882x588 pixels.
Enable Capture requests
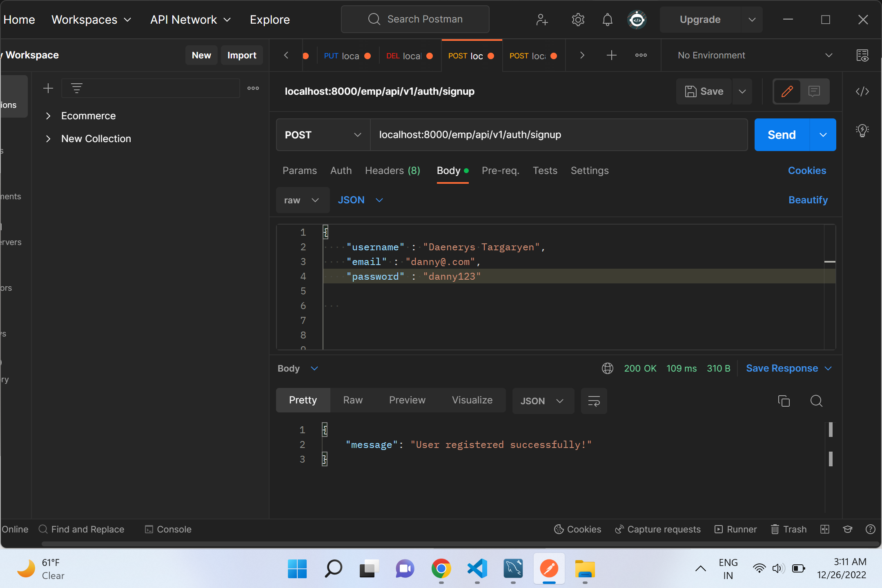(x=657, y=529)
